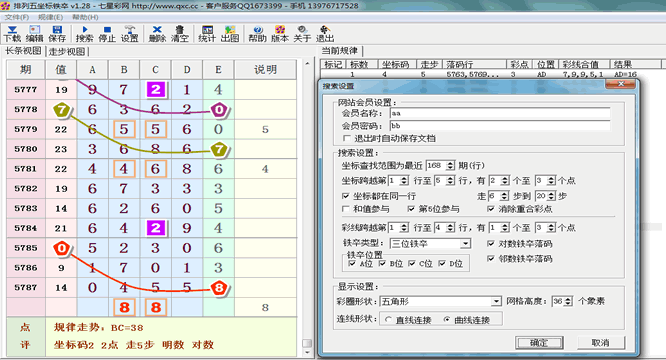Screen dimensions: 666x360
Task: Click the 关于 about icon
Action: [x=302, y=34]
